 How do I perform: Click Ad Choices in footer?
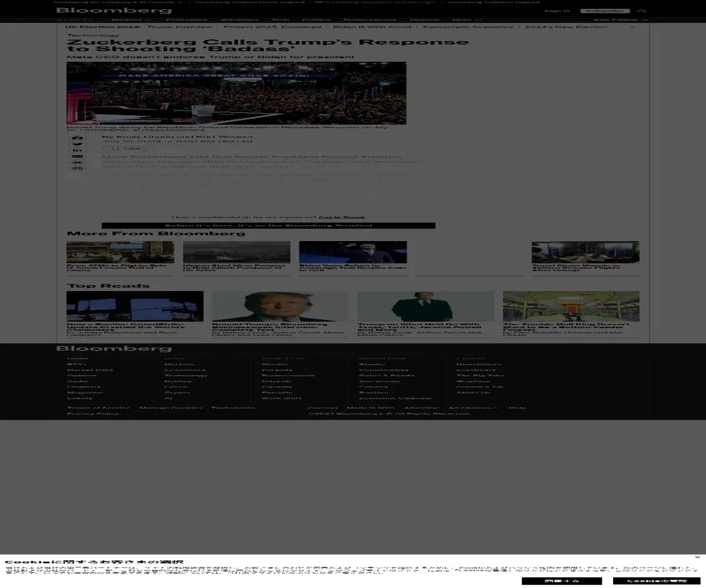(x=474, y=408)
